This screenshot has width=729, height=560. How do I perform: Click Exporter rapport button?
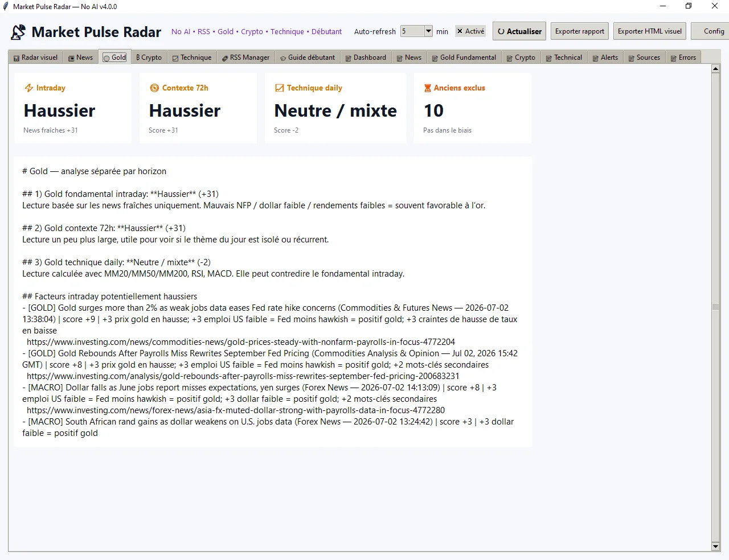(580, 31)
